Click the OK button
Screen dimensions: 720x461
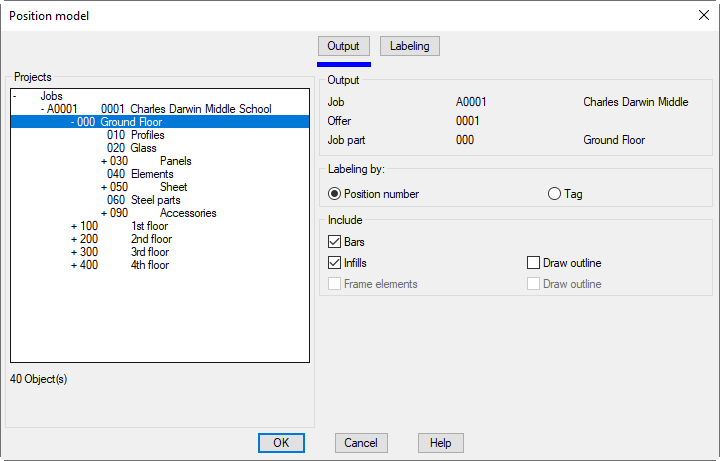pos(281,443)
